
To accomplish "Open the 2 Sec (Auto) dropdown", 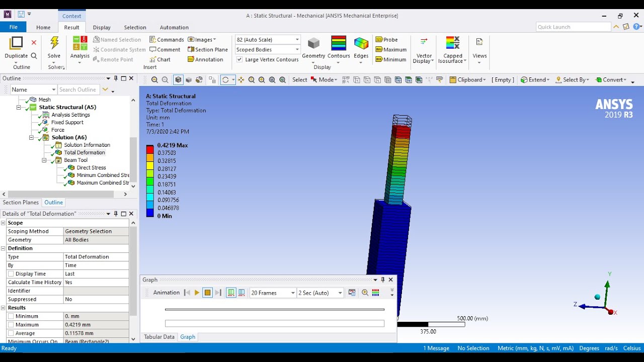I will click(320, 293).
